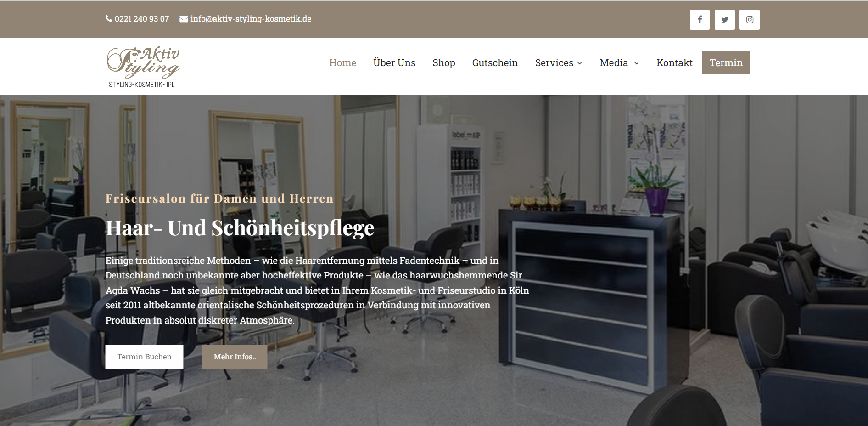Open the Über Uns page
Screen dimensions: 868x426
point(394,63)
